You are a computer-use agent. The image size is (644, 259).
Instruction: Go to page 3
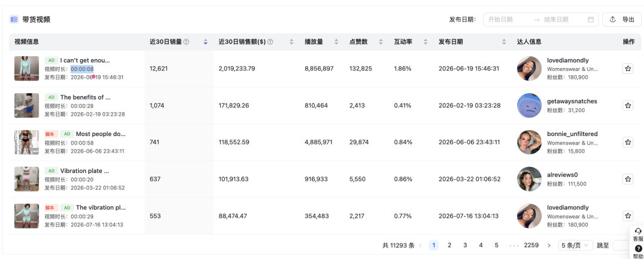point(465,245)
